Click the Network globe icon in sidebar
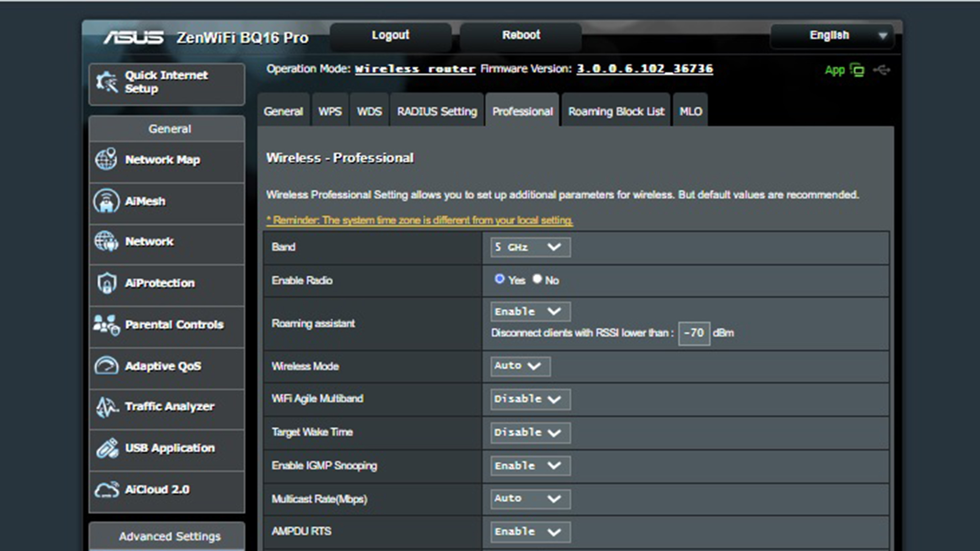This screenshot has width=980, height=551. coord(106,241)
